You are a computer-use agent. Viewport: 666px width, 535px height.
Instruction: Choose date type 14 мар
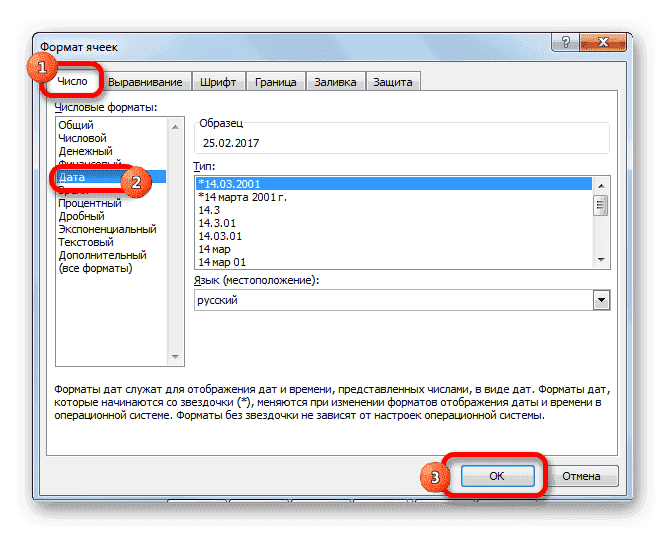[x=394, y=249]
